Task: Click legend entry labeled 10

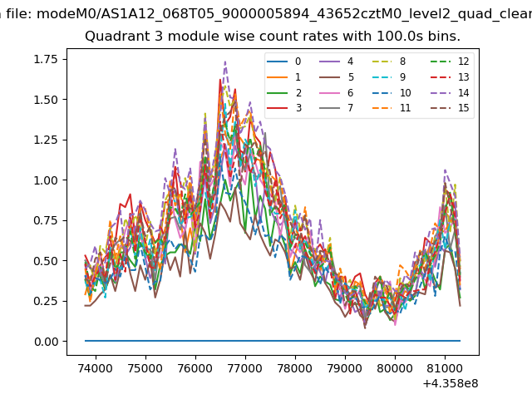Action: 392,92
